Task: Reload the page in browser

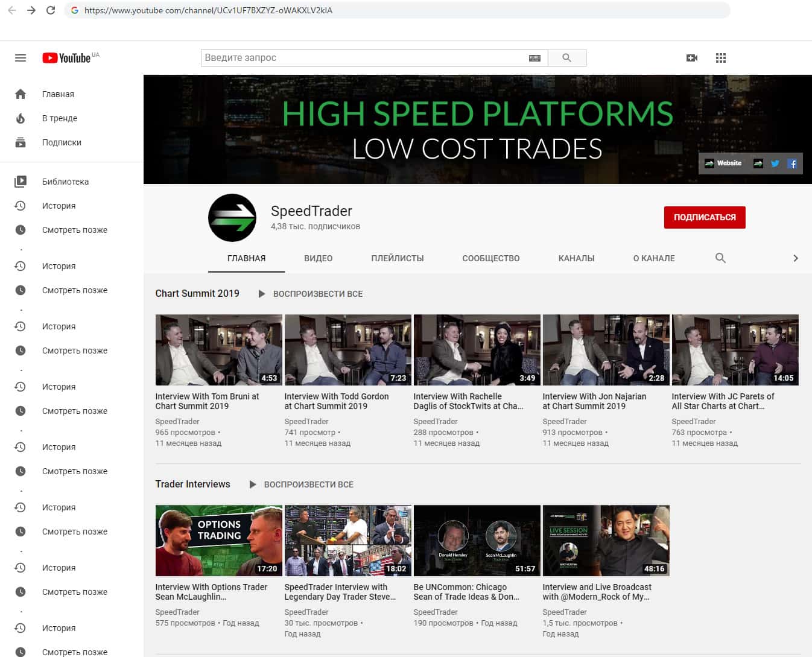Action: (x=51, y=10)
